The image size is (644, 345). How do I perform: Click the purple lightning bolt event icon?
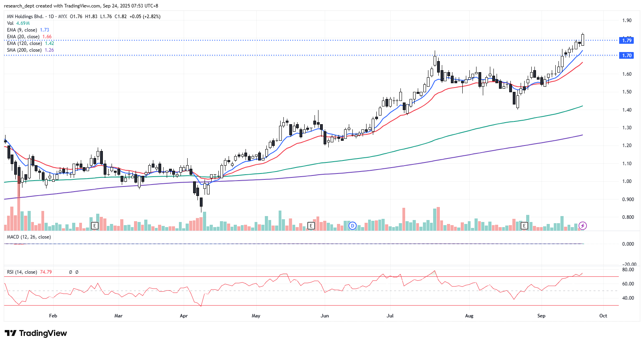(x=583, y=226)
